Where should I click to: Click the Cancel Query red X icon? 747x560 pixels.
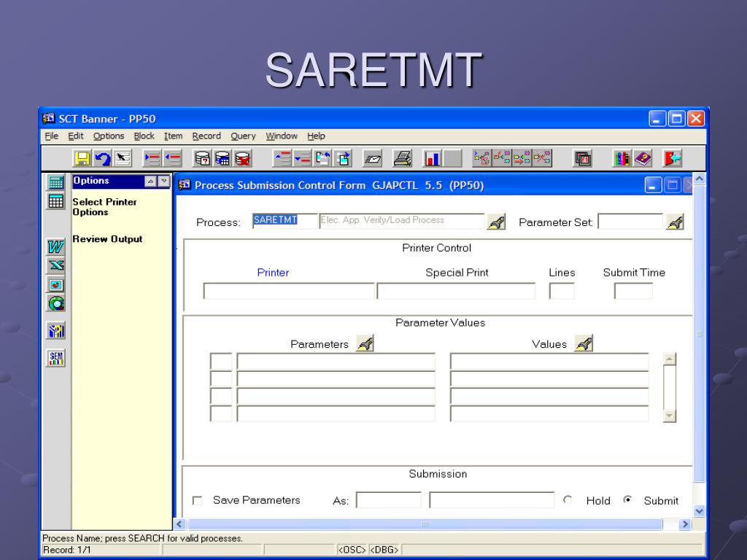coord(243,158)
